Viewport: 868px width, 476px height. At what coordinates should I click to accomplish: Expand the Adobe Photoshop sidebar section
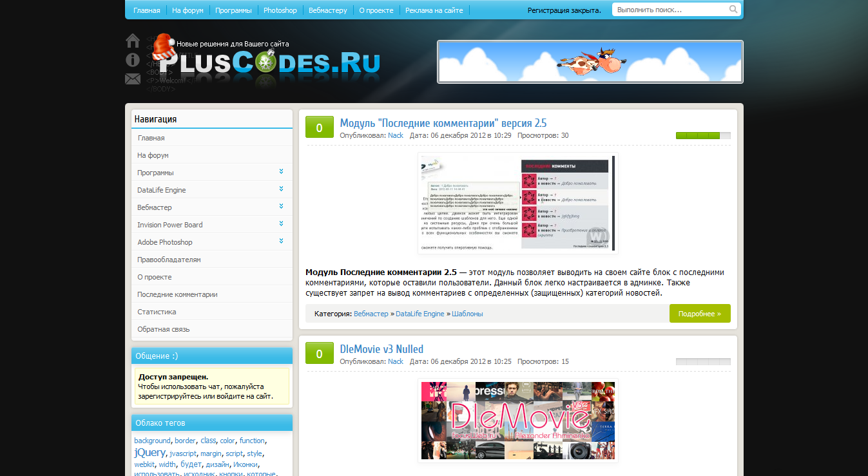pyautogui.click(x=282, y=242)
